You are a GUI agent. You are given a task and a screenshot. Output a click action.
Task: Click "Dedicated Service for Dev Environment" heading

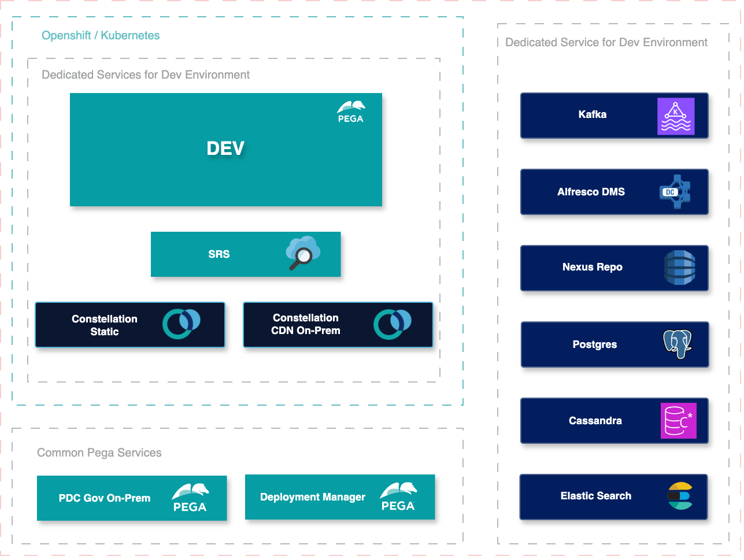click(x=606, y=42)
